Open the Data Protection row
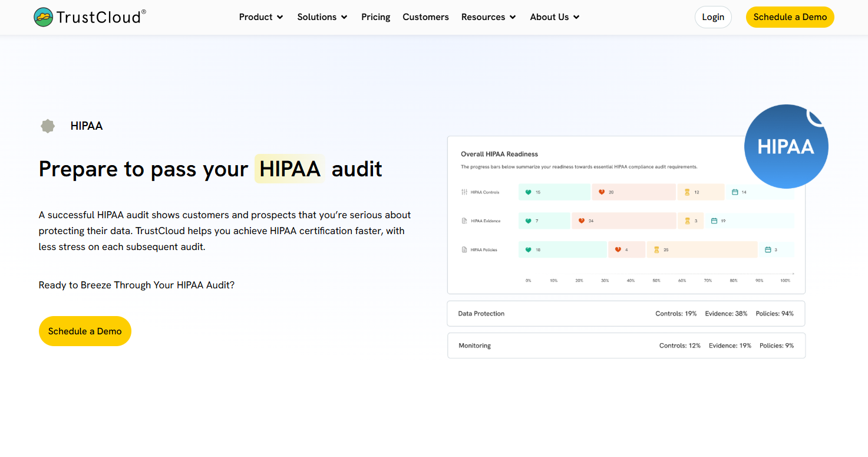Screen dimensions: 868x457 [x=626, y=314]
